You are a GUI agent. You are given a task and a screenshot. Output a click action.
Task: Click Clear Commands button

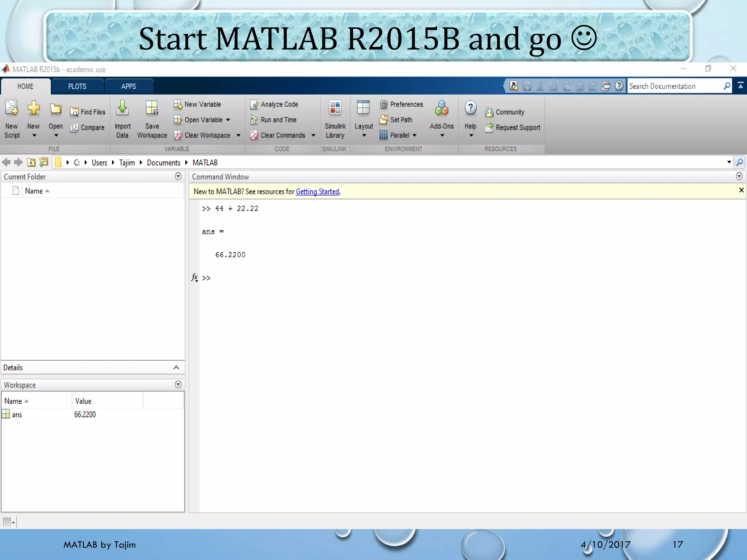tap(278, 135)
